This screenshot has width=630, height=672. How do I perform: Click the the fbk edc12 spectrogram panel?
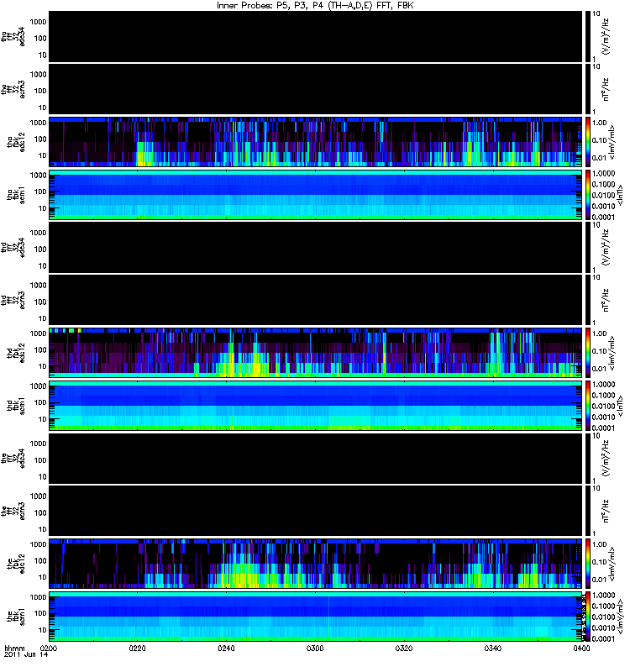click(x=316, y=563)
